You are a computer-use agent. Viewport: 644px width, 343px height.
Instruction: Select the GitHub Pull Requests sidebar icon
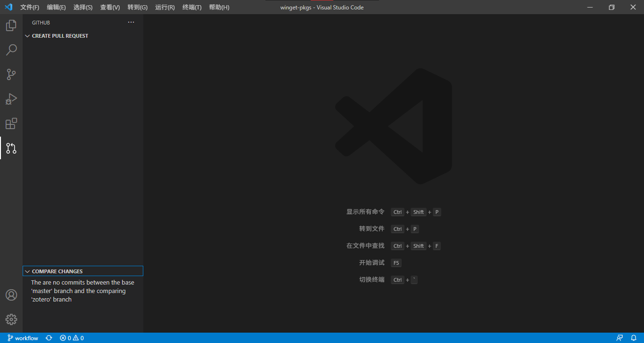(11, 148)
